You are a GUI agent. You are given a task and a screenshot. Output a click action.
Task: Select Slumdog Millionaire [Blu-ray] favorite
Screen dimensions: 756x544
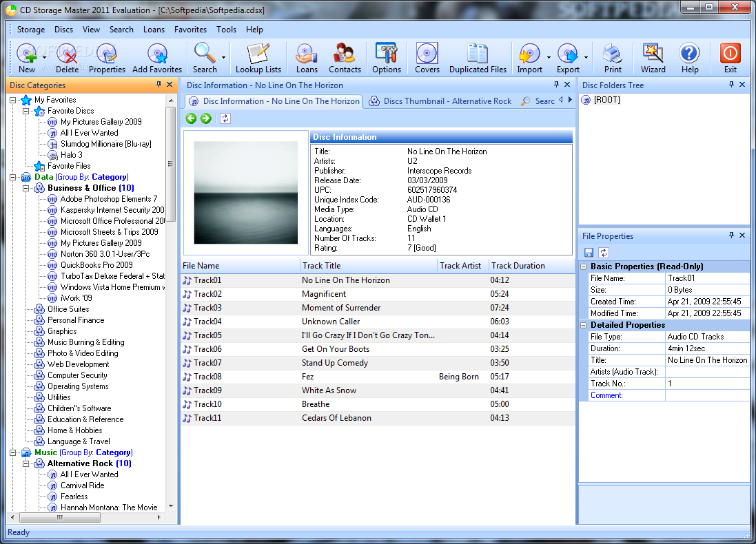pyautogui.click(x=105, y=144)
